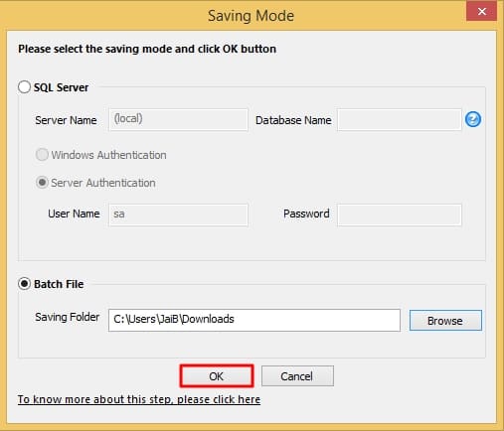Click the Server Name input field

(178, 119)
